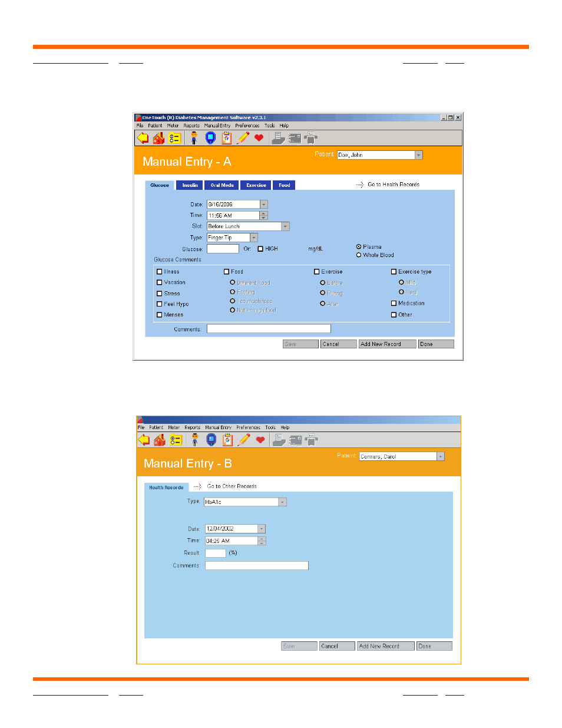Tick the Feel Hypo checkbox
This screenshot has width=562, height=728.
pyautogui.click(x=159, y=304)
